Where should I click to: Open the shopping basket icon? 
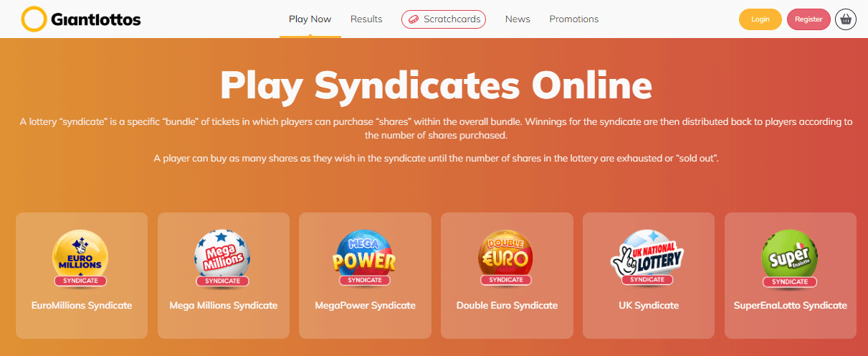[846, 19]
